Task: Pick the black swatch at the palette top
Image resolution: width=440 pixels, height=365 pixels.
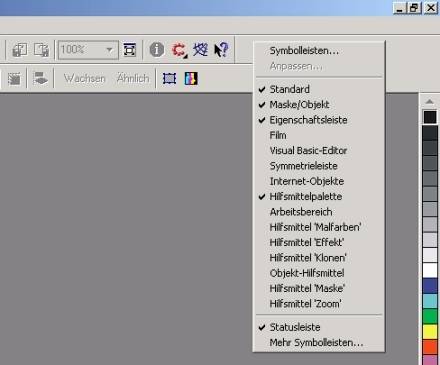Action: point(430,117)
